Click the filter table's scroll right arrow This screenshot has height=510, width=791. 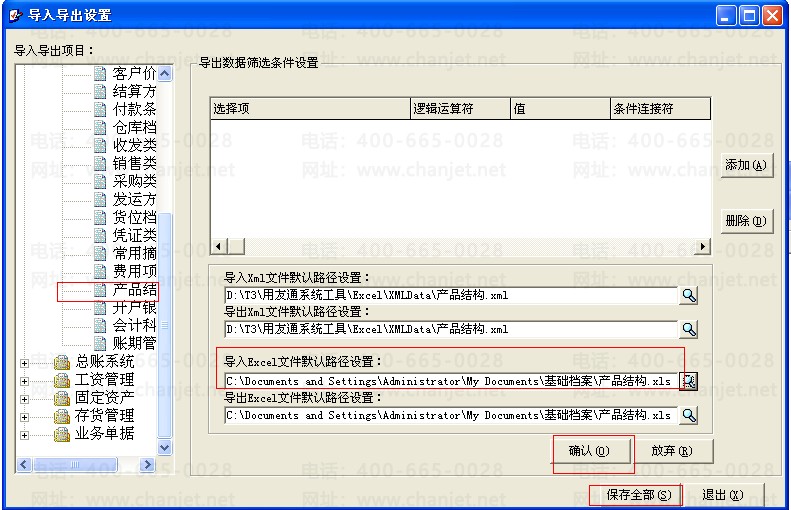[x=703, y=247]
